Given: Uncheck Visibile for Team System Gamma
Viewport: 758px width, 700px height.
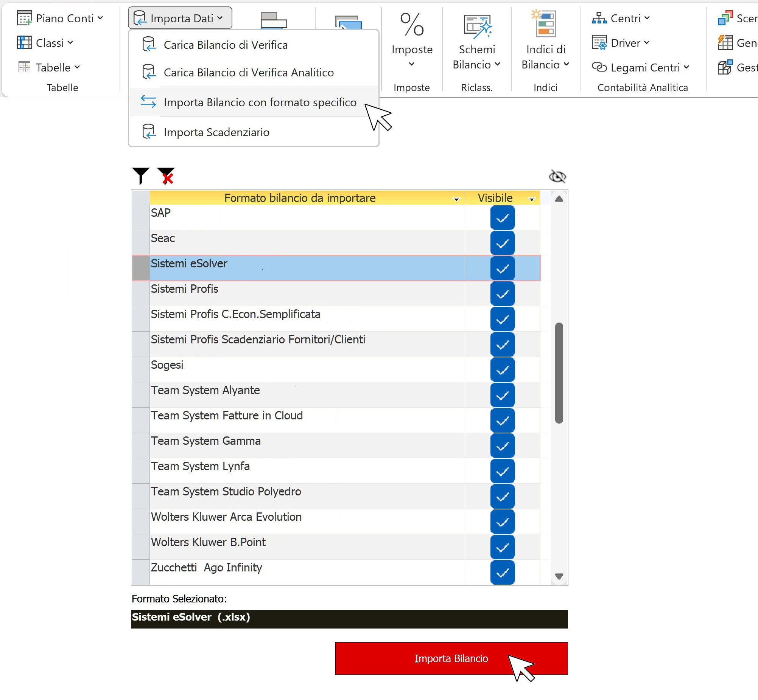Looking at the screenshot, I should (502, 445).
